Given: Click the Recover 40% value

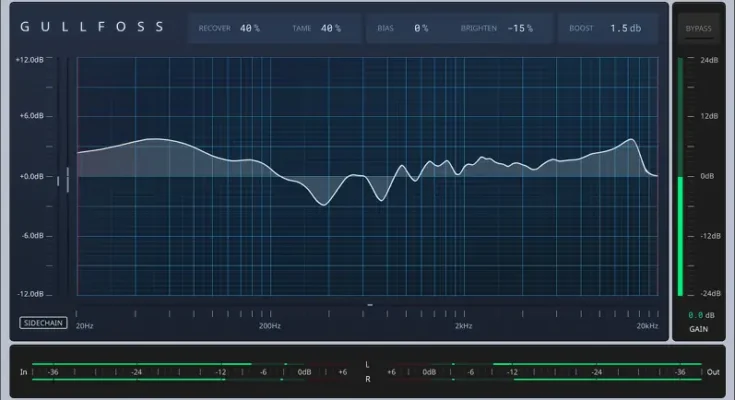Looking at the screenshot, I should 249,28.
